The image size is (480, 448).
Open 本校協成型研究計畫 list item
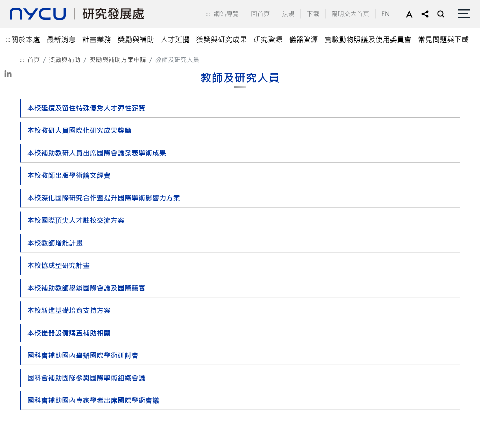(x=58, y=266)
